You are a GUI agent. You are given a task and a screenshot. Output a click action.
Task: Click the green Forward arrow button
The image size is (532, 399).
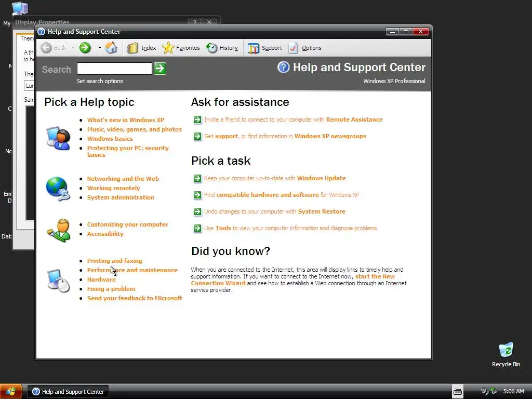(x=85, y=48)
